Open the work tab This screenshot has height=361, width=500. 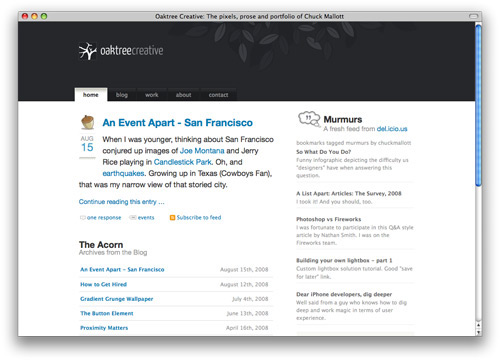(152, 95)
